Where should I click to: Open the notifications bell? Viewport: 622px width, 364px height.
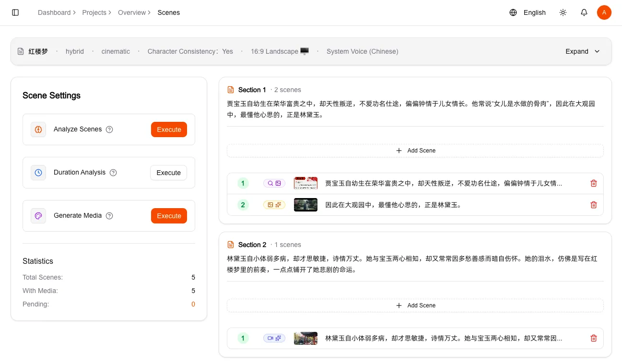[x=584, y=12]
